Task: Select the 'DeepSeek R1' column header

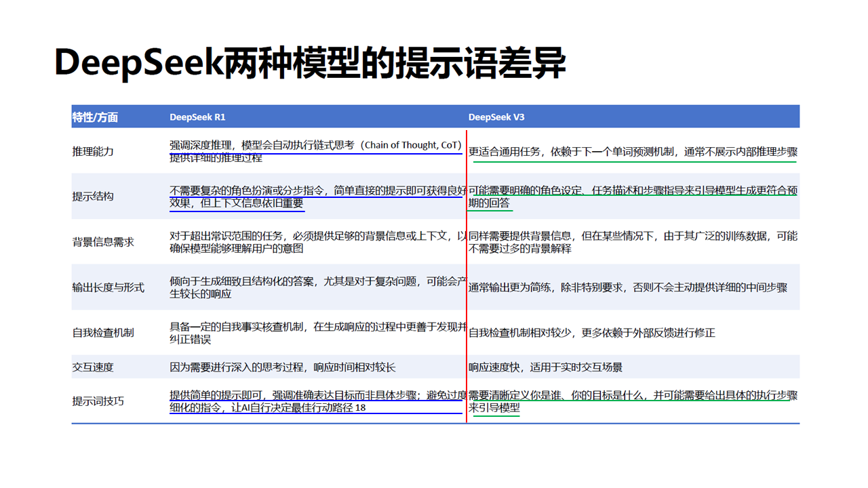Action: click(x=197, y=117)
